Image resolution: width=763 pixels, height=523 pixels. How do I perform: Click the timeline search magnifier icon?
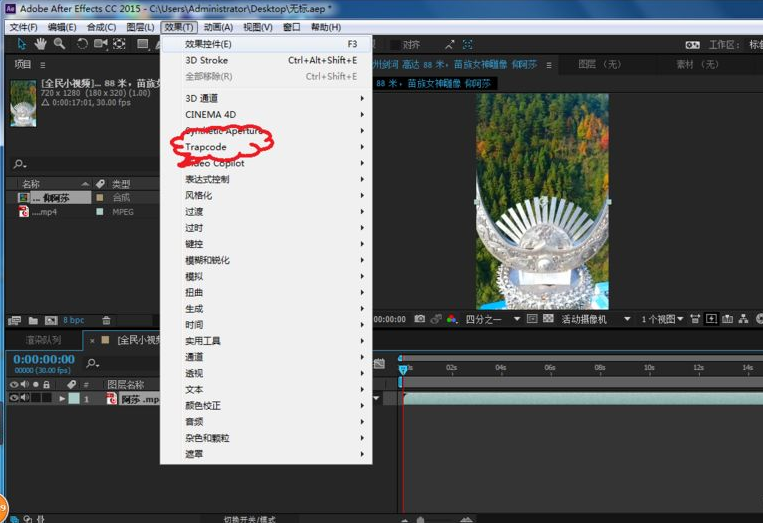(92, 363)
